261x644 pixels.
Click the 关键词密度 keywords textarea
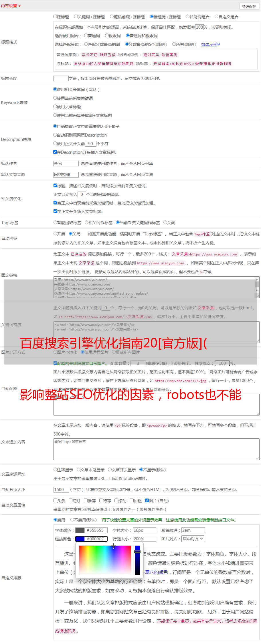pos(157,332)
